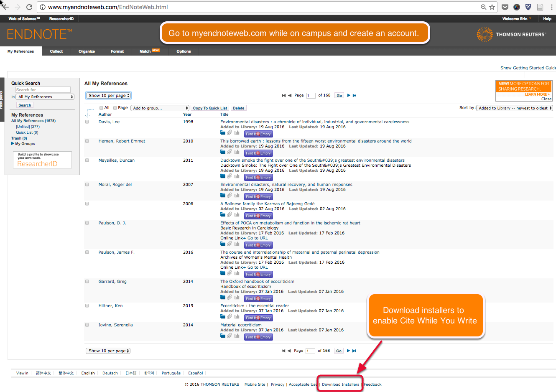The height and width of the screenshot is (392, 556).
Task: Click the folder icon under Hernan, Robert Emmet
Action: (223, 152)
